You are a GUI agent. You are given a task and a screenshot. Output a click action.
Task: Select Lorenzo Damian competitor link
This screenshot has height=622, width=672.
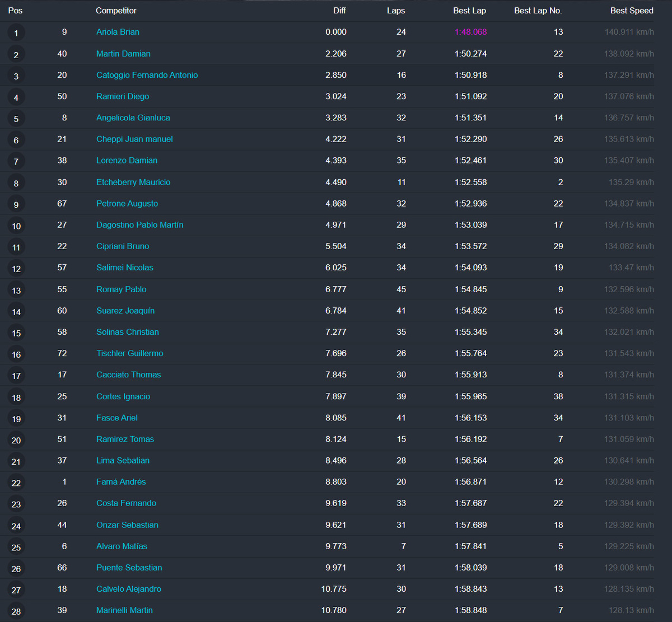pyautogui.click(x=127, y=160)
